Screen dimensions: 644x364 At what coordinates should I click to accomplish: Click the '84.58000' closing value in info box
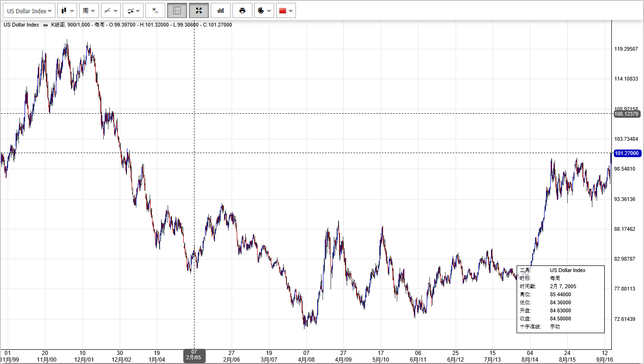coord(560,318)
